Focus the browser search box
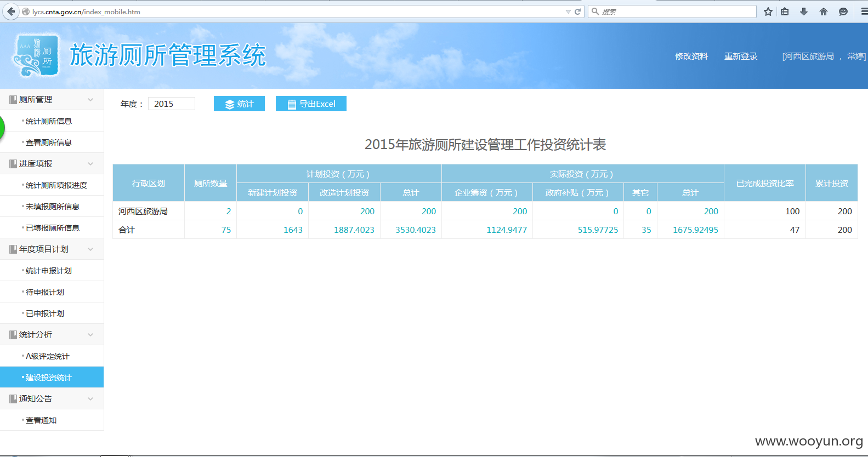 (x=672, y=12)
